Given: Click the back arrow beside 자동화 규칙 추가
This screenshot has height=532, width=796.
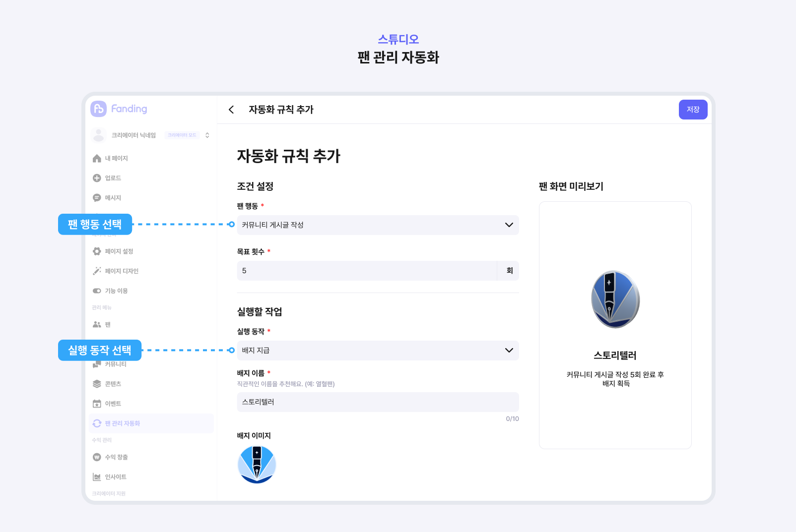Looking at the screenshot, I should (x=231, y=110).
